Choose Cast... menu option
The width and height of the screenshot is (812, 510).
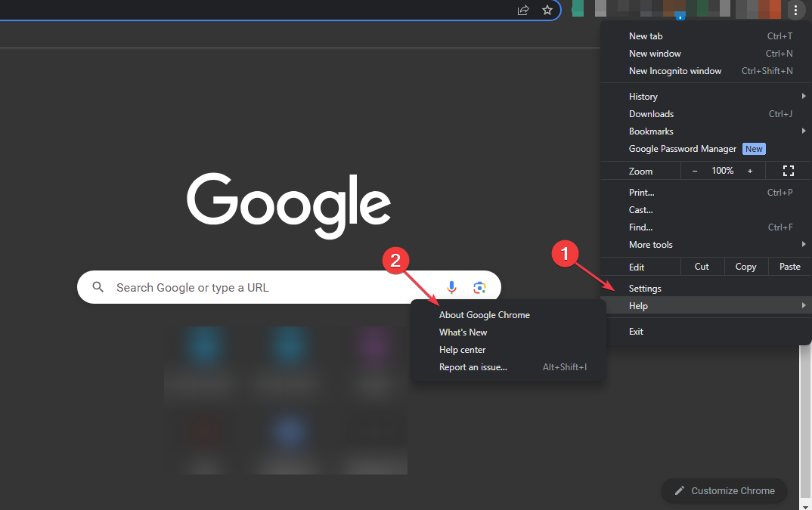click(706, 210)
